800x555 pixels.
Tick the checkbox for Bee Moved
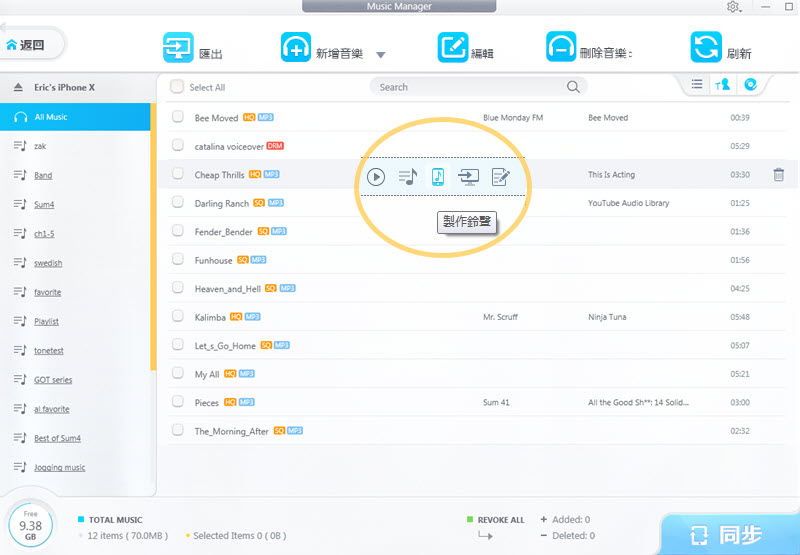[177, 117]
